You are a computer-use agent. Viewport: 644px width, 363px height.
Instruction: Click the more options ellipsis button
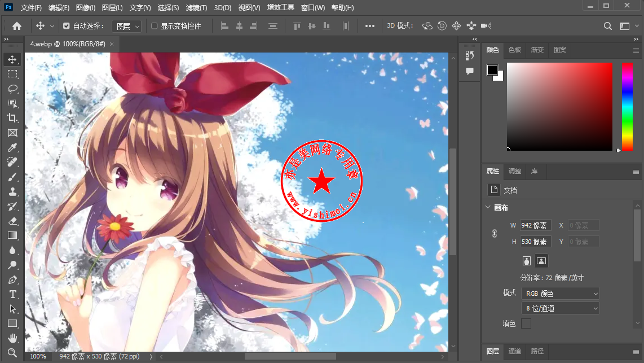[369, 26]
